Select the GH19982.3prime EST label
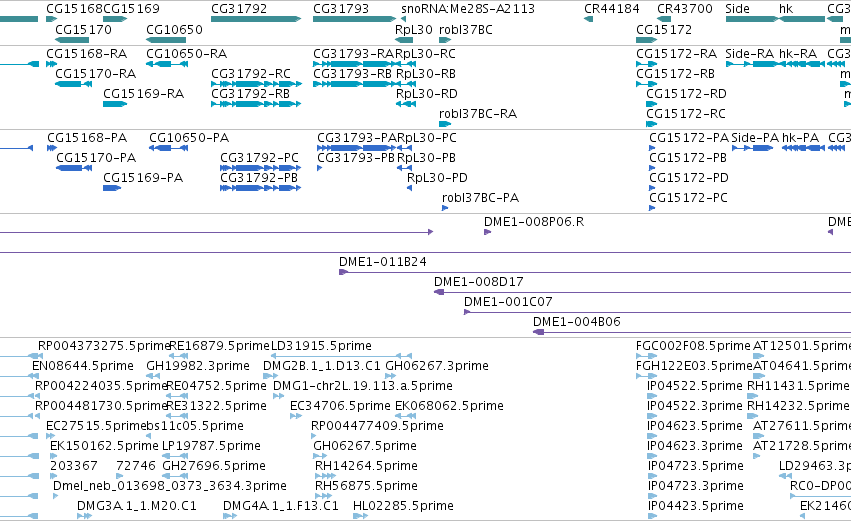 (x=198, y=366)
